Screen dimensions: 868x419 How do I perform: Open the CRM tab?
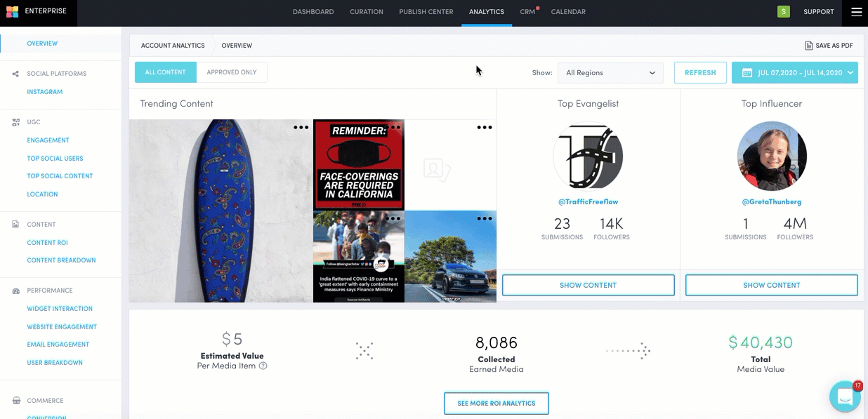tap(527, 12)
